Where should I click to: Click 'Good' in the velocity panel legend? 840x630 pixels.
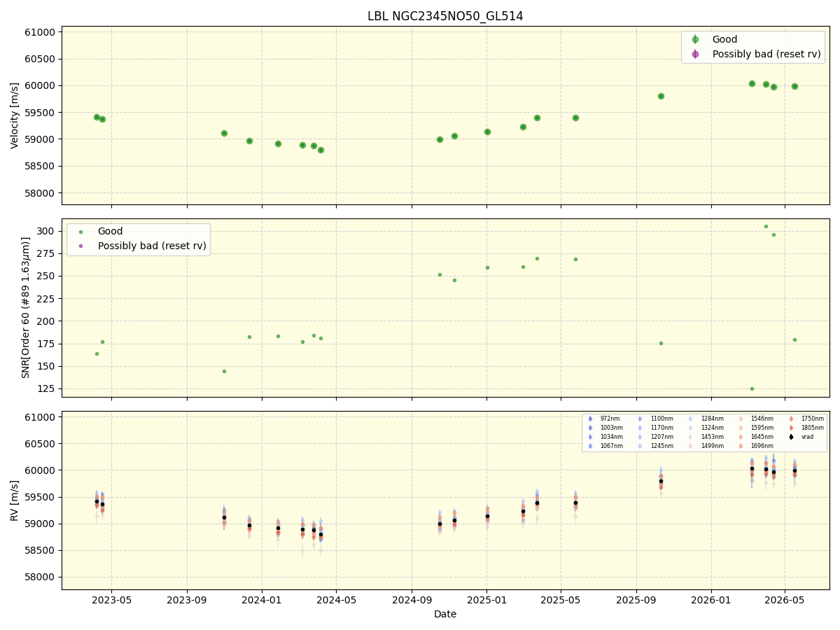[724, 40]
